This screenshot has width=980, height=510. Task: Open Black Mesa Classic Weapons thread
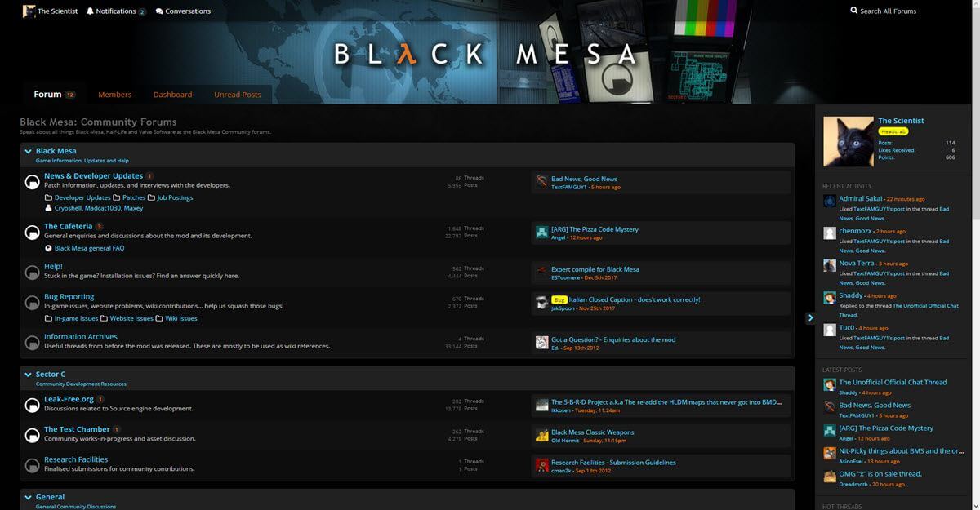[x=592, y=432]
